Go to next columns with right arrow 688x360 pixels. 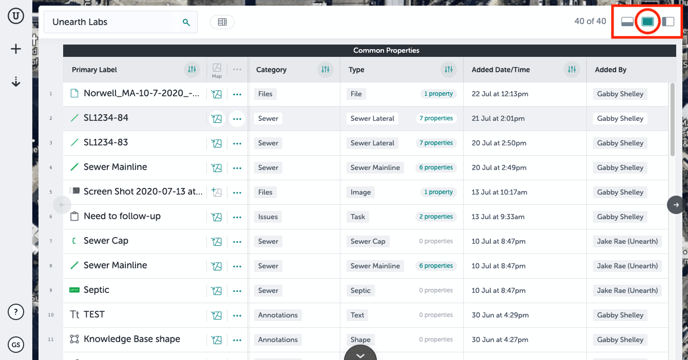(676, 205)
